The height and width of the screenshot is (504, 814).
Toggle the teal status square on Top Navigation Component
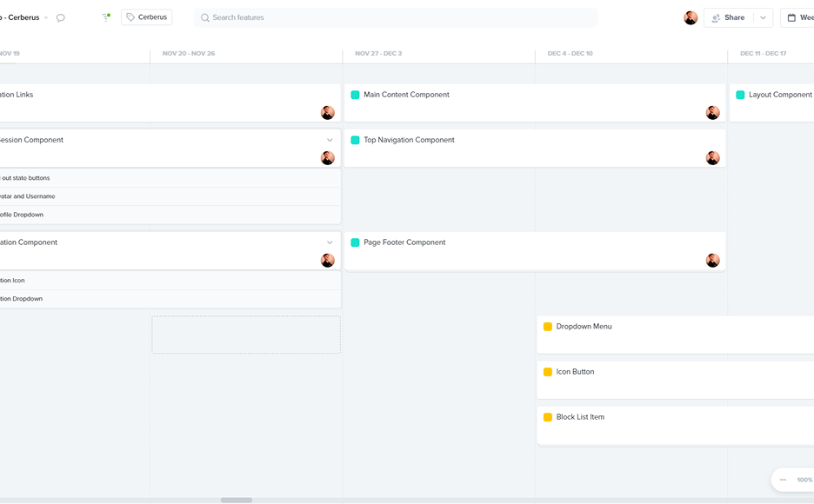pos(353,139)
